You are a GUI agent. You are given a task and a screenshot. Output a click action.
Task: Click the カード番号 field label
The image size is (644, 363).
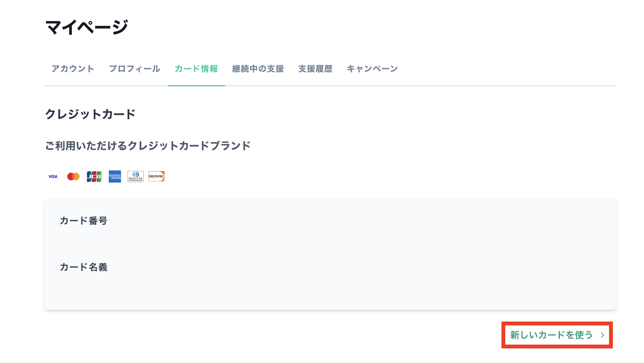[x=83, y=220]
